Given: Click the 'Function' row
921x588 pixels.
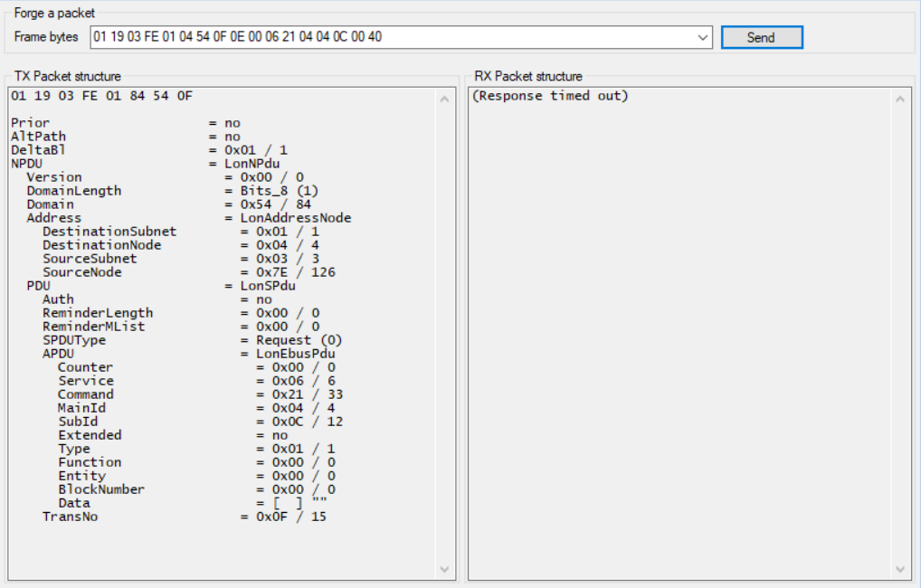Looking at the screenshot, I should click(x=196, y=461).
